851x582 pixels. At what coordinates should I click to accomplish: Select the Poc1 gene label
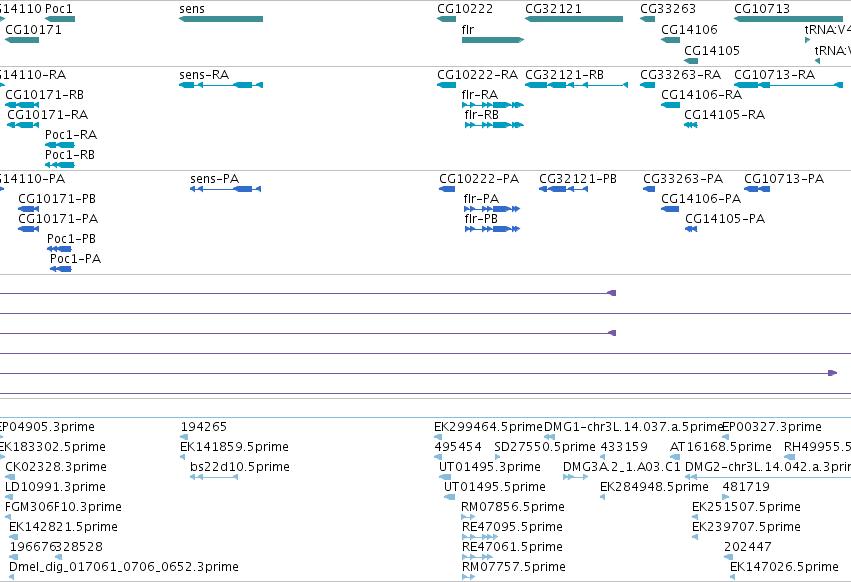[x=59, y=9]
